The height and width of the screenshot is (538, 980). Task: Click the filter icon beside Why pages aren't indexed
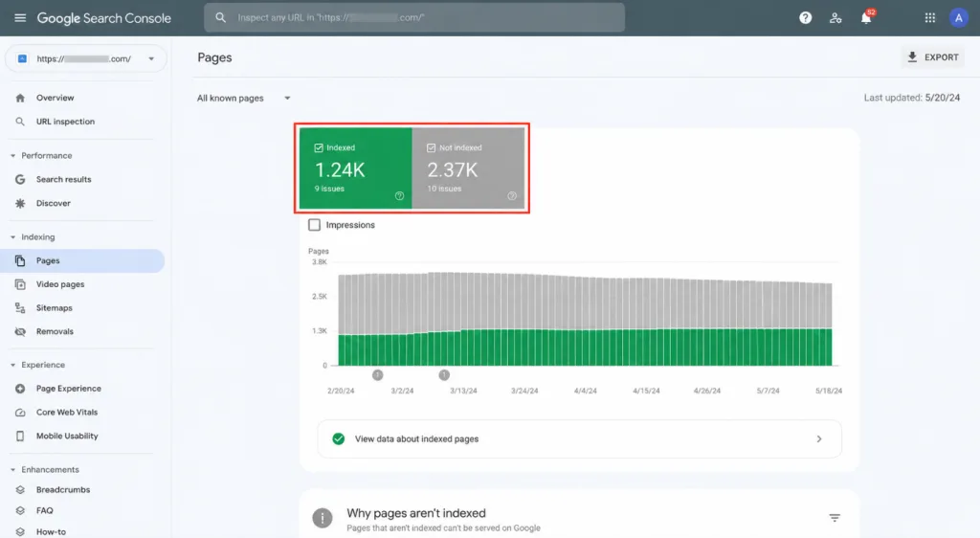point(835,517)
